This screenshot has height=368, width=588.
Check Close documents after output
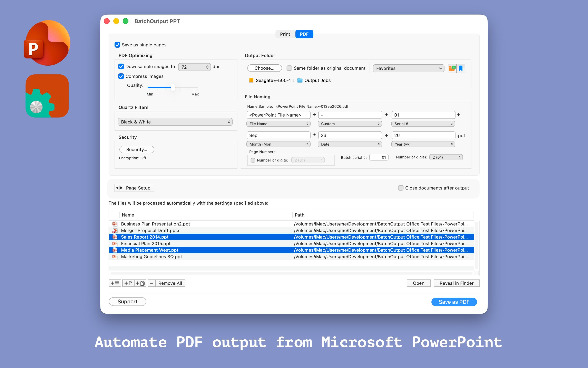[401, 188]
